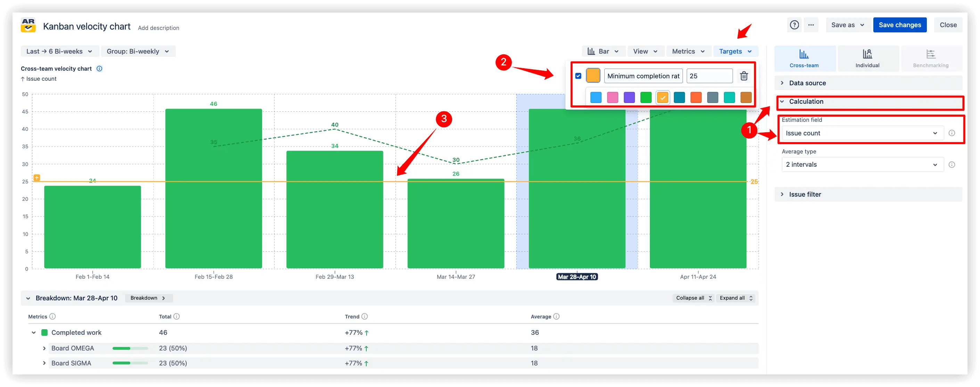
Task: Open the help question mark icon
Action: click(794, 25)
